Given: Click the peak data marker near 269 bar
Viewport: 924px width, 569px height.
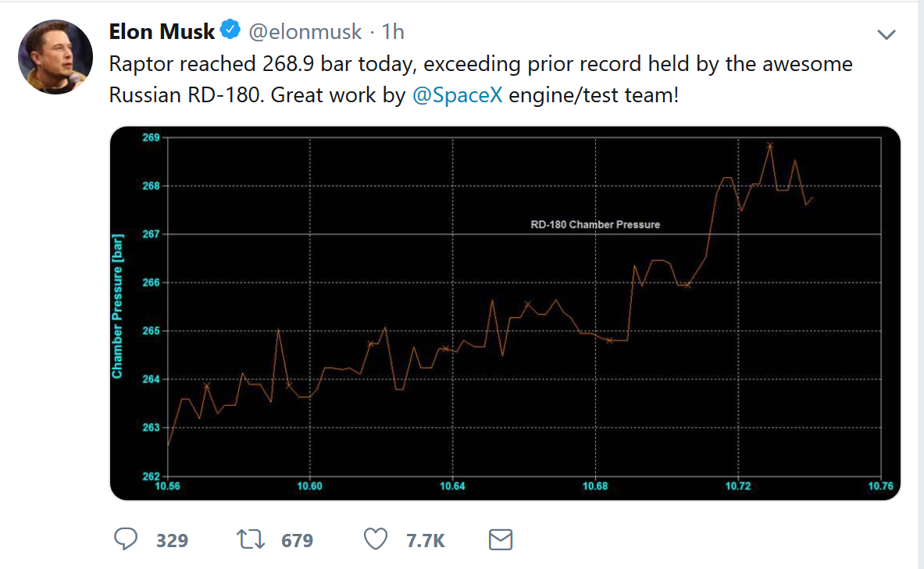Looking at the screenshot, I should coord(770,144).
